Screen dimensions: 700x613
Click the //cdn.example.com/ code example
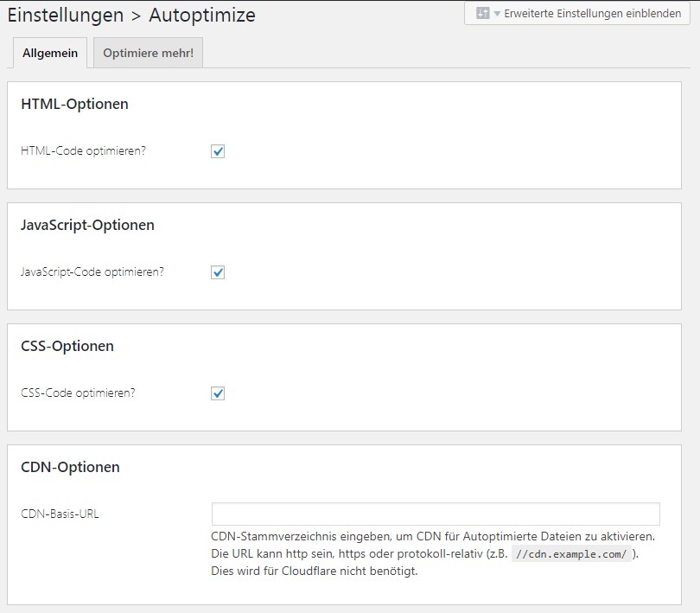pos(571,554)
